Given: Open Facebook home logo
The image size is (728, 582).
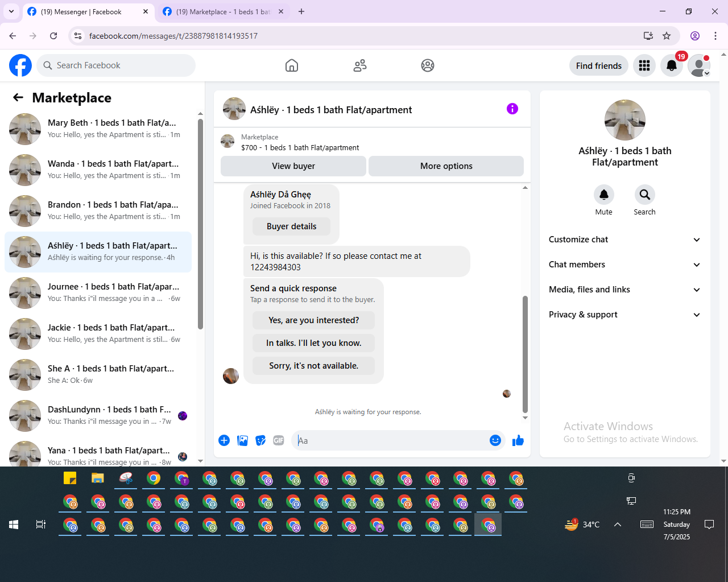Looking at the screenshot, I should (x=20, y=65).
